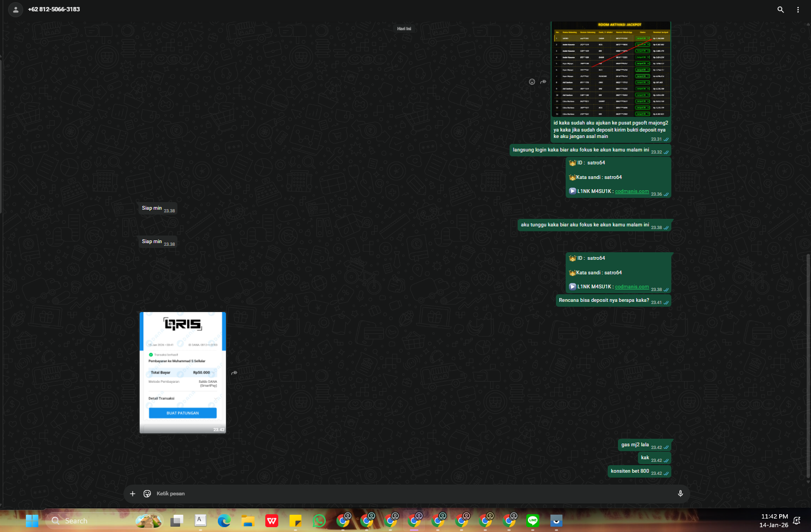Open Task View from the taskbar
Screen dimensions: 811x532
click(x=177, y=521)
